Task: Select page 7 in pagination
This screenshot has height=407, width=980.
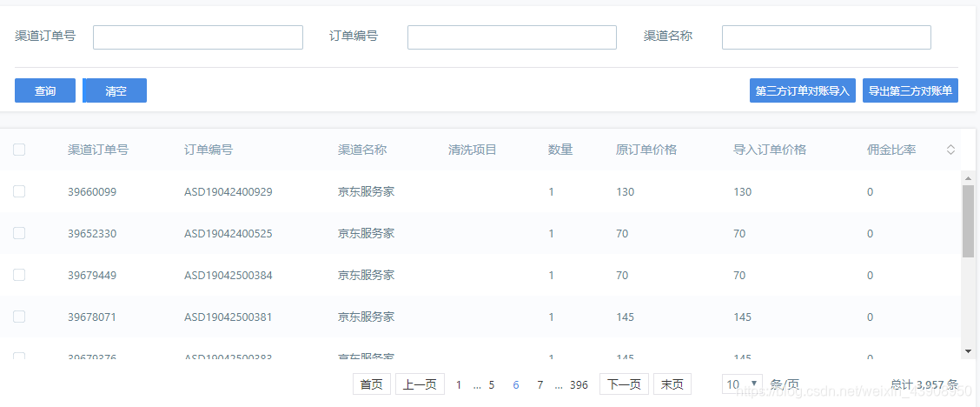Action: point(540,385)
